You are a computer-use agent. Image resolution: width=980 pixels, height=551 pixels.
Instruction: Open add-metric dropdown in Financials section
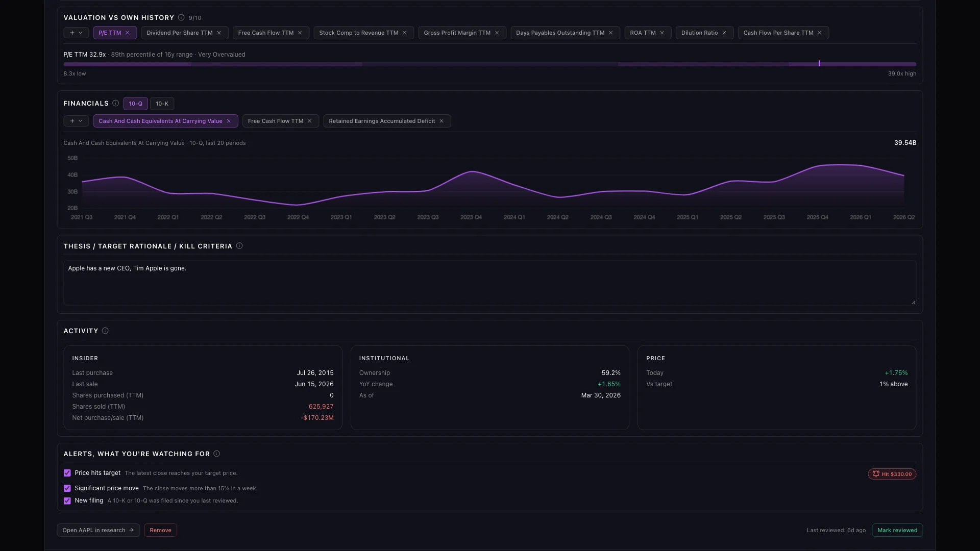pos(76,121)
